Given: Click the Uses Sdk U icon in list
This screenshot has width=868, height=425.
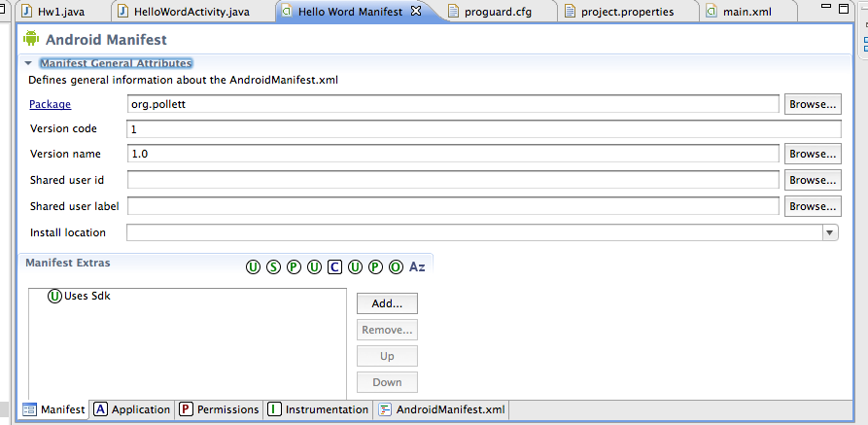Looking at the screenshot, I should (54, 297).
